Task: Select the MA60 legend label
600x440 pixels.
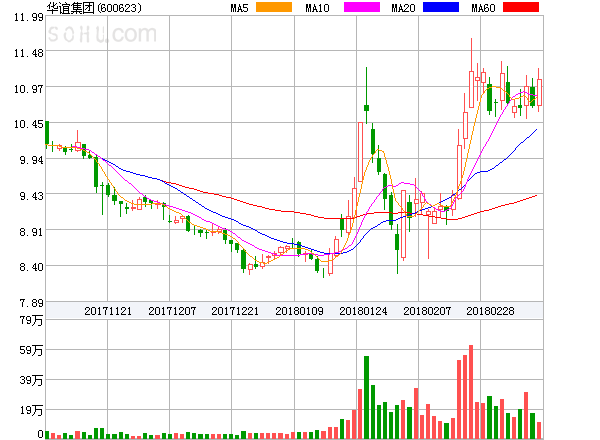Action: [483, 8]
